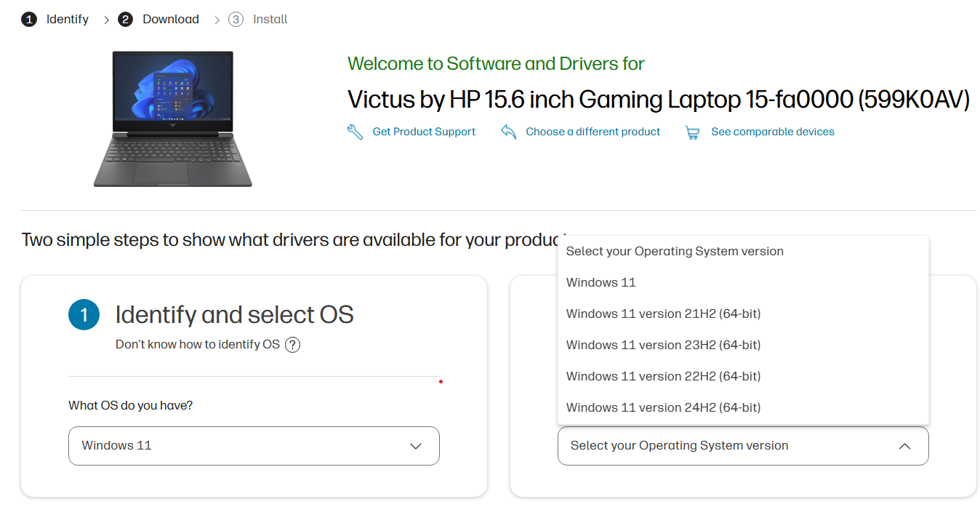Click the blue number 1 badge
This screenshot has height=507, width=980.
84,315
